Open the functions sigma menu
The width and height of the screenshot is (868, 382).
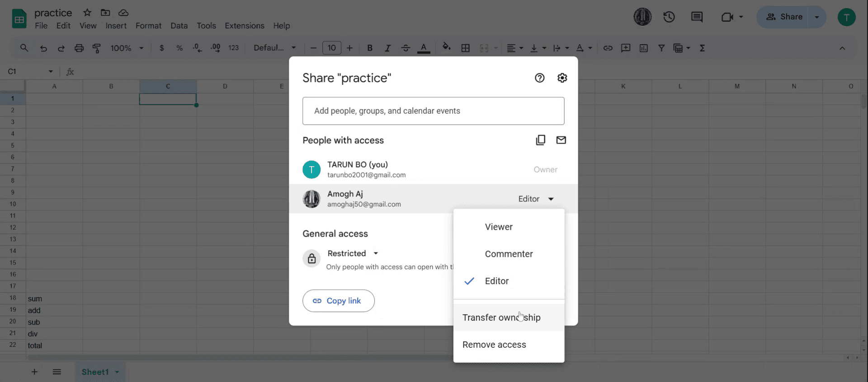point(702,48)
